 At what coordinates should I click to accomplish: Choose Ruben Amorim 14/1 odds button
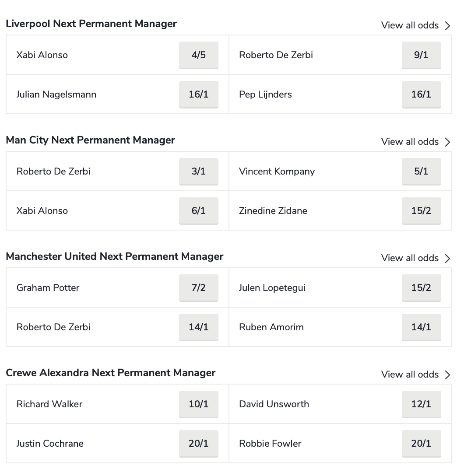[421, 327]
